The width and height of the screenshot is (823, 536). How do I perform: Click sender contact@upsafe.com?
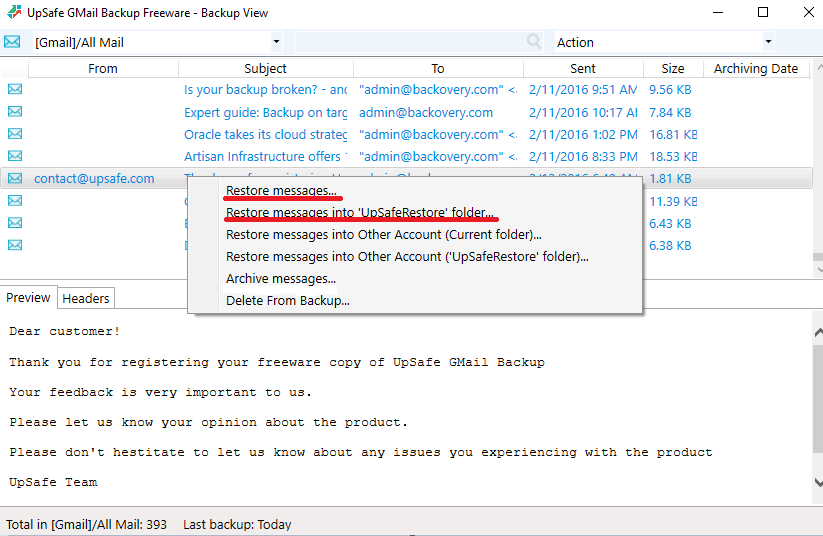(x=94, y=178)
